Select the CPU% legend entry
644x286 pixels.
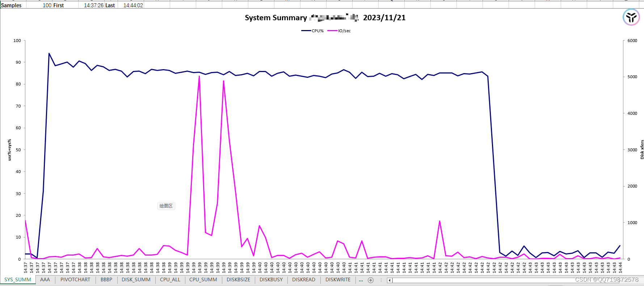312,31
